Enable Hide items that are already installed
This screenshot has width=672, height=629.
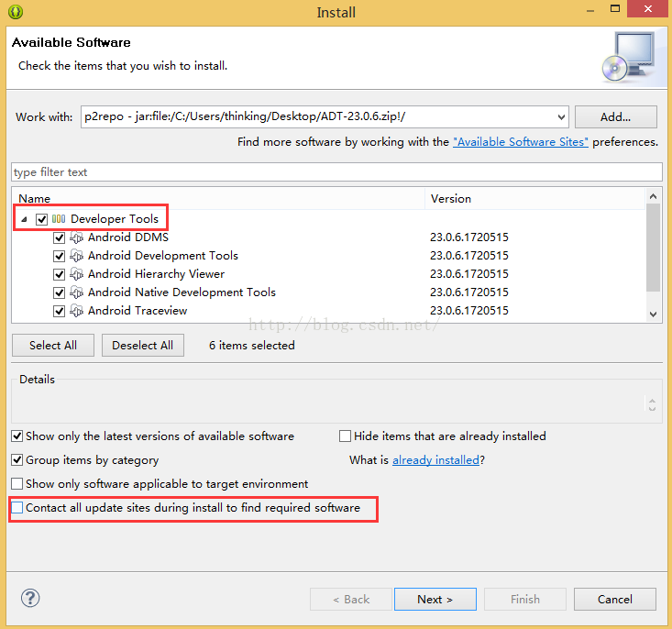pos(345,436)
